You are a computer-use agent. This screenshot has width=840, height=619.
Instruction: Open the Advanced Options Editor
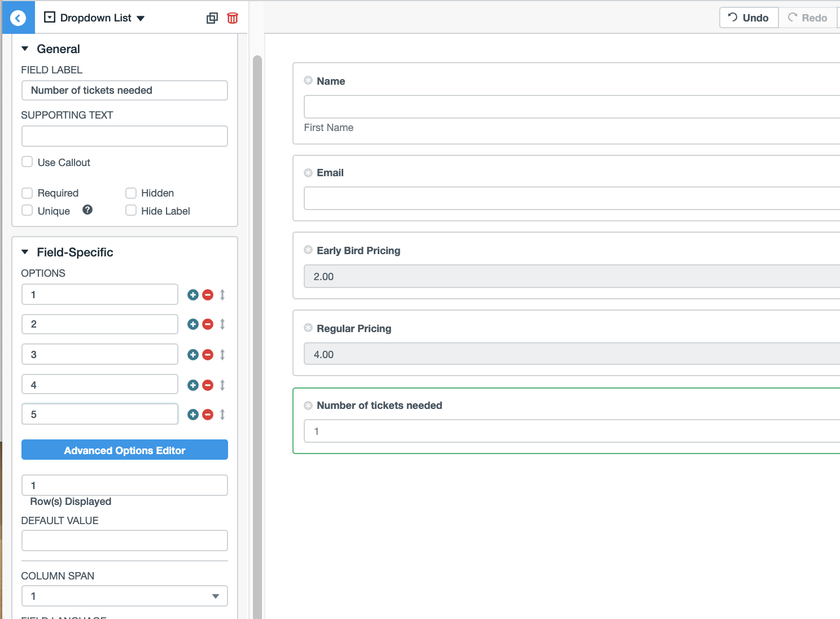click(x=124, y=450)
